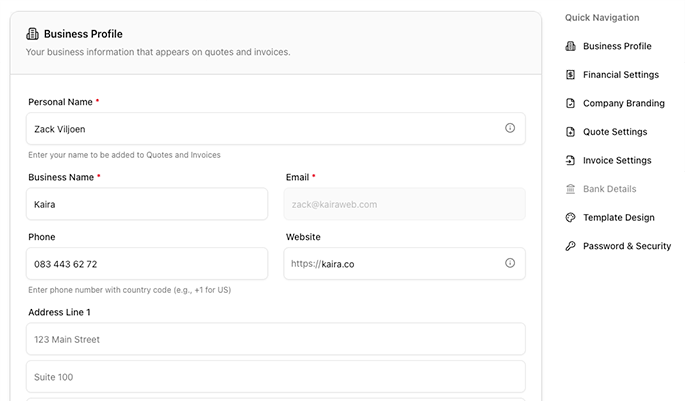Focus the Personal Name field with Zack Viljoen
This screenshot has height=401, width=685.
tap(276, 129)
